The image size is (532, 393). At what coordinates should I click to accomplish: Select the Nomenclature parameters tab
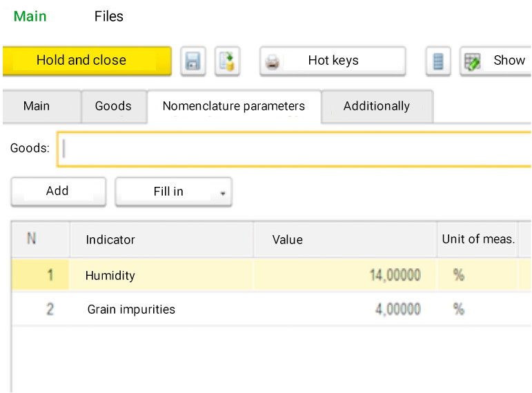coord(234,106)
